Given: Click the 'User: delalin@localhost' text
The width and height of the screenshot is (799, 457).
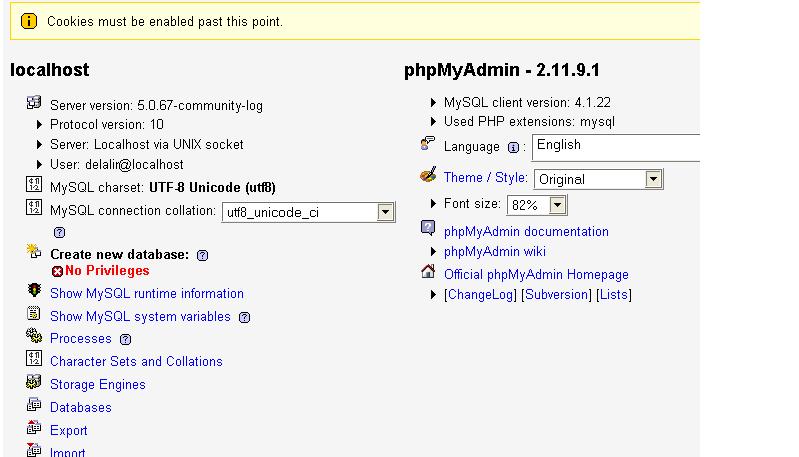Looking at the screenshot, I should pos(117,165).
